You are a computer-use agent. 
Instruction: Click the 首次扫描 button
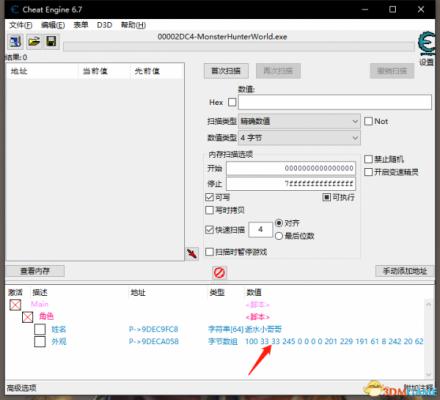point(226,71)
